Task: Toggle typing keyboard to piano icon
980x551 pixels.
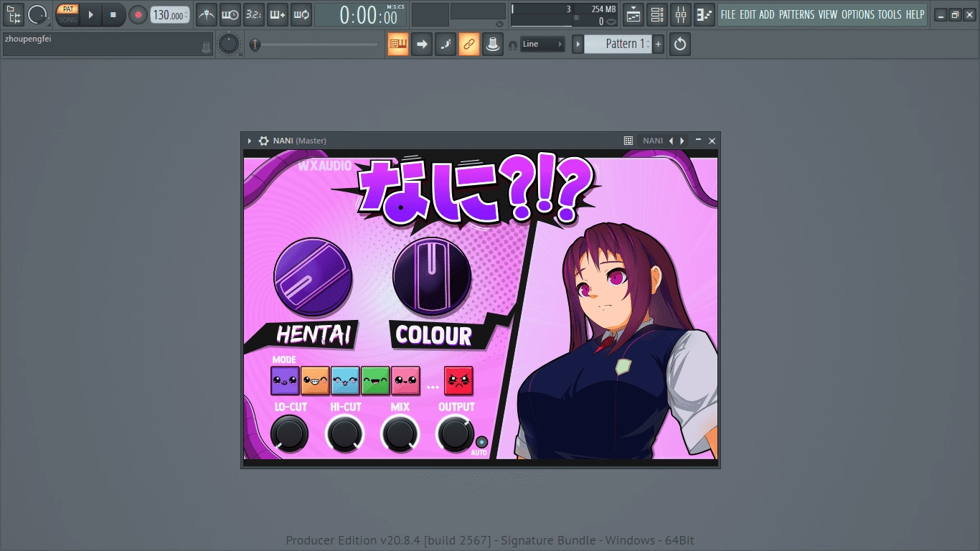Action: click(398, 44)
